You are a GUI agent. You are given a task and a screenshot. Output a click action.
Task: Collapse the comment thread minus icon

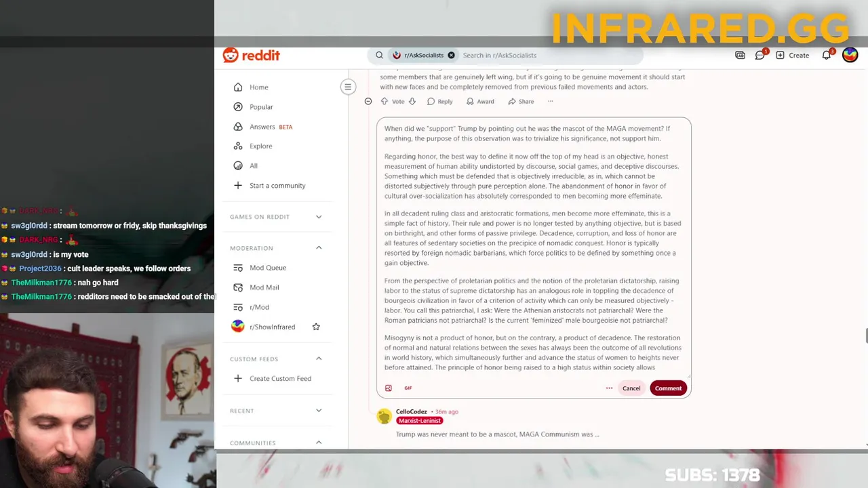click(368, 102)
